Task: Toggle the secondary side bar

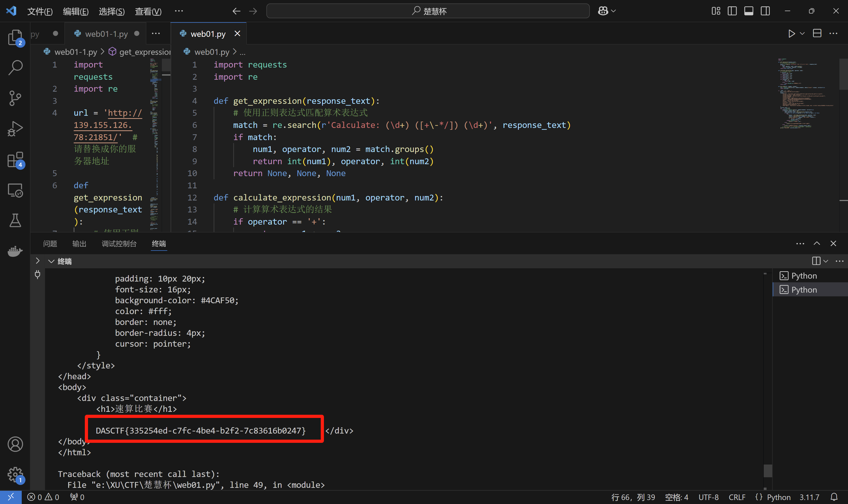Action: tap(765, 11)
